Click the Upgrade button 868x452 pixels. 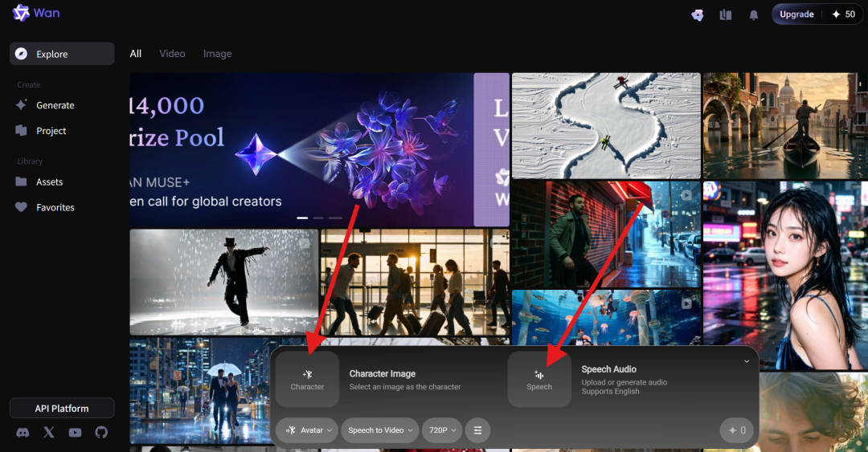(796, 14)
